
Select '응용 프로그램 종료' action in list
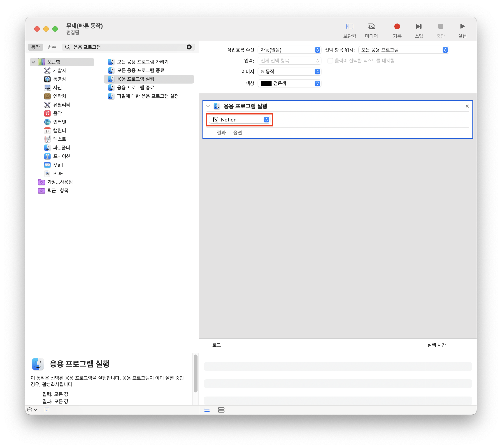point(135,88)
